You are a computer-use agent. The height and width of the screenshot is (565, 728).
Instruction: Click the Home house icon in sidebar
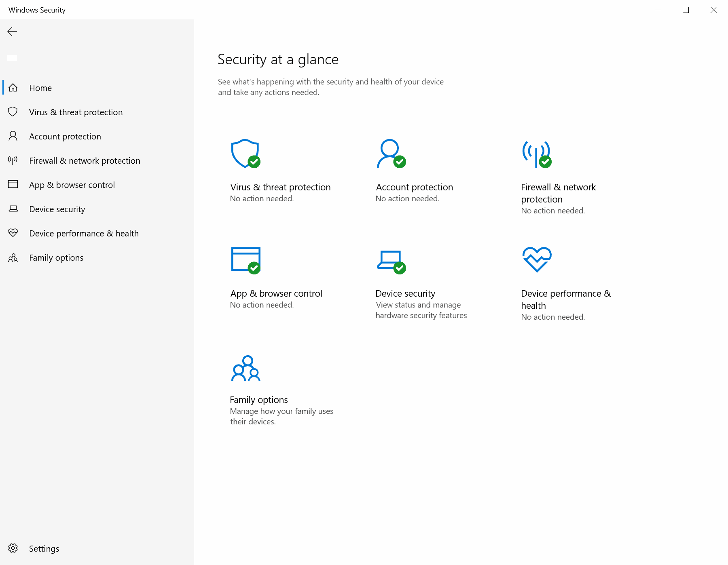[x=13, y=88]
